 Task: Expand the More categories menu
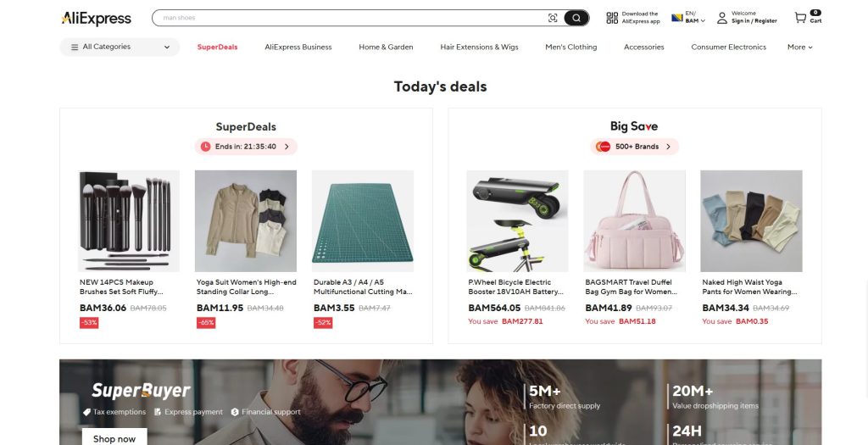tap(800, 47)
